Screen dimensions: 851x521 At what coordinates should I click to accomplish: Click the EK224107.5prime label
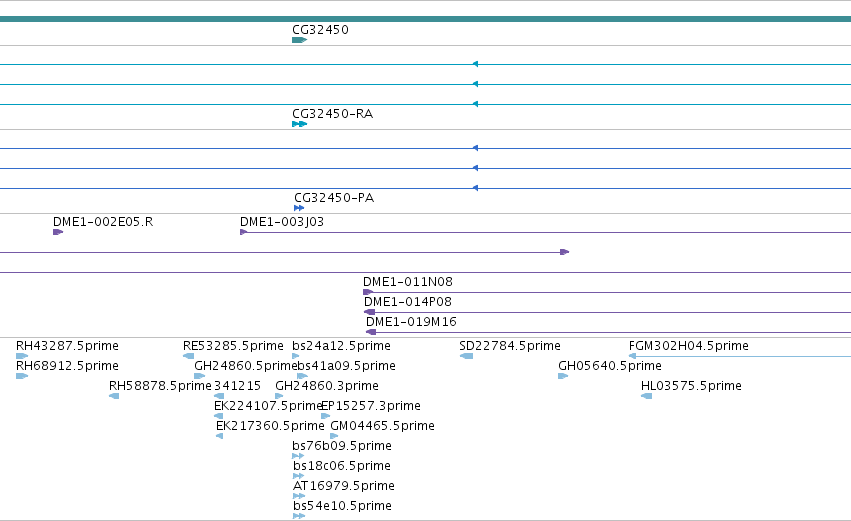(x=268, y=406)
